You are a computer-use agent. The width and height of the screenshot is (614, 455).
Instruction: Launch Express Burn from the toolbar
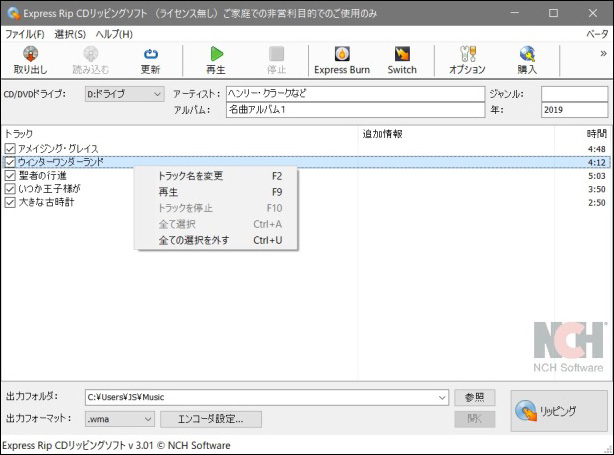click(342, 60)
